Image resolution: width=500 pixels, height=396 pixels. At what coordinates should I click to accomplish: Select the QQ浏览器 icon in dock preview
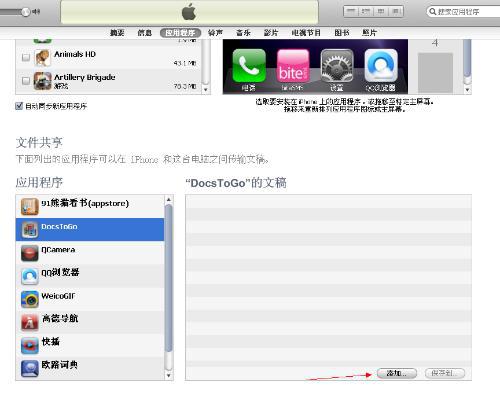pos(381,66)
